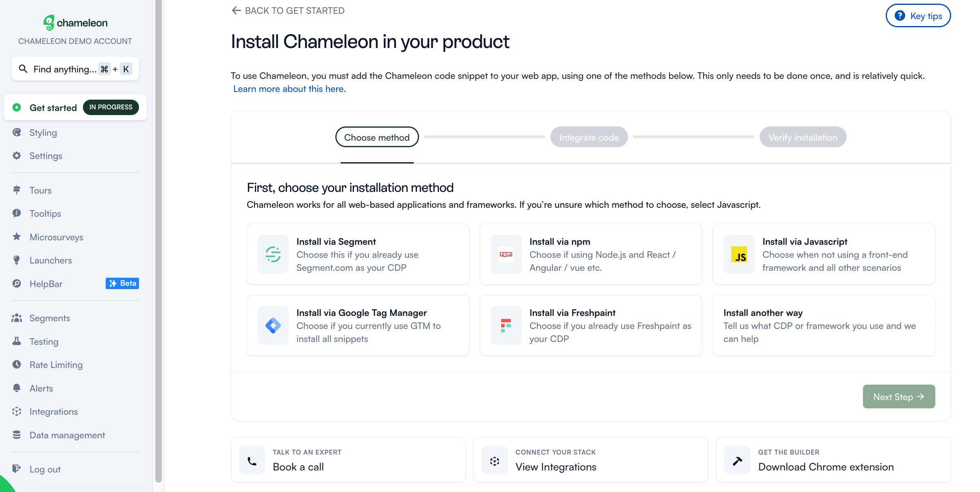
Task: Open Testing from the sidebar
Action: pyautogui.click(x=44, y=342)
